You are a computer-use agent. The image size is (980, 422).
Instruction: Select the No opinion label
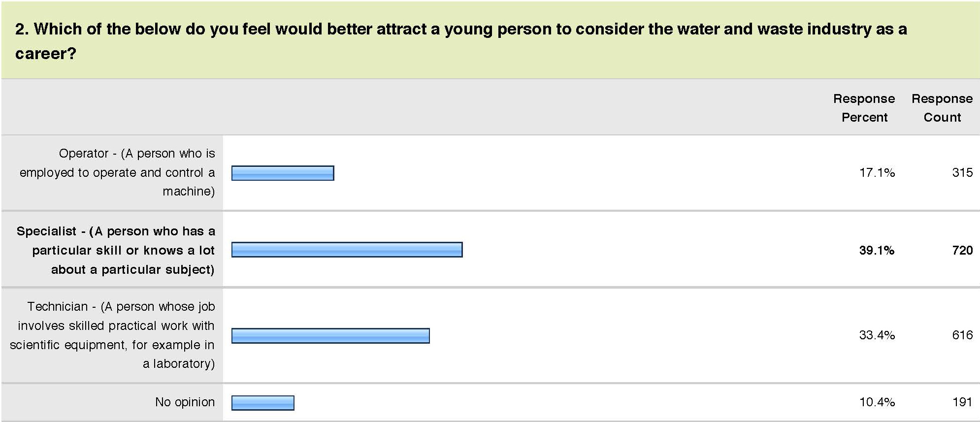(185, 402)
